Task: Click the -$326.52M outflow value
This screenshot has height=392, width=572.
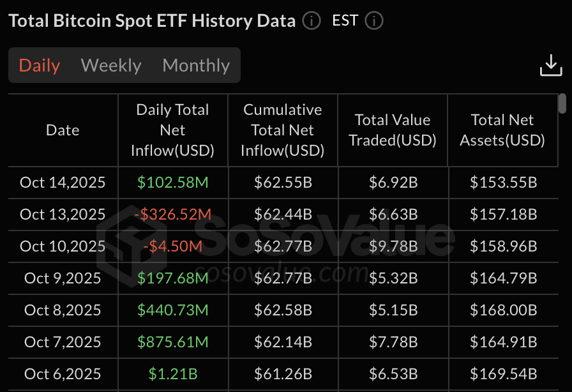Action: (x=172, y=215)
